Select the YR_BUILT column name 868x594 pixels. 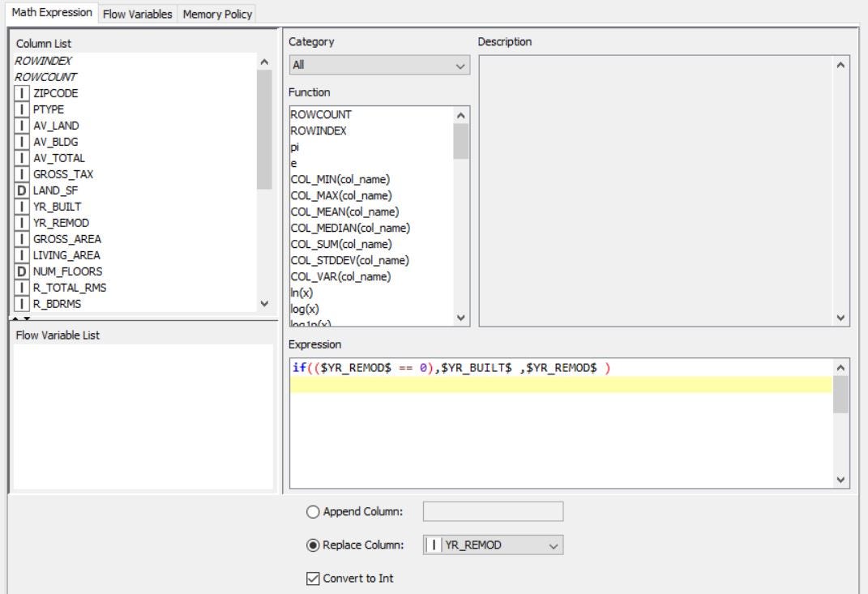57,207
